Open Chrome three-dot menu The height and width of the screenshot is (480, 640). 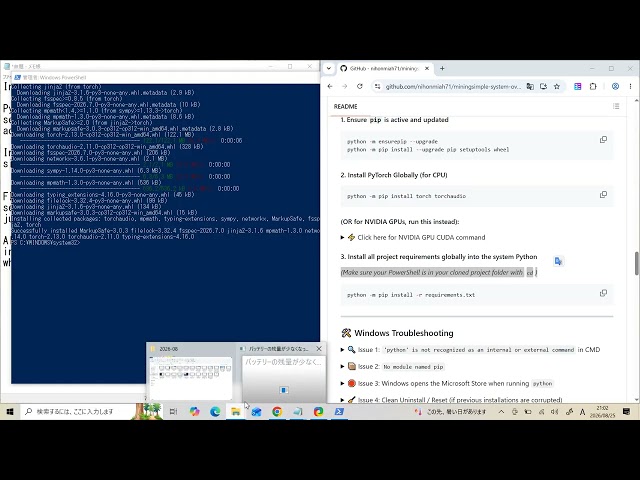(630, 87)
